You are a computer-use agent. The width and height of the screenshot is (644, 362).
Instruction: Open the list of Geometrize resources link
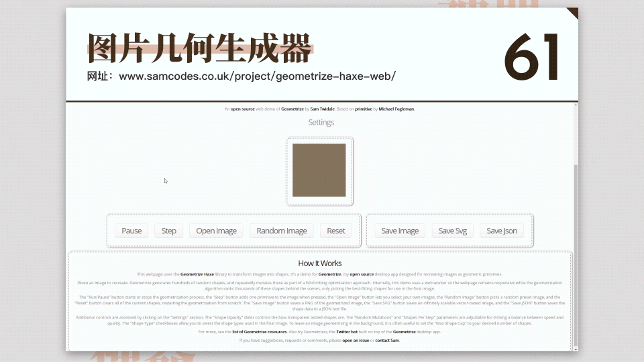tap(260, 332)
